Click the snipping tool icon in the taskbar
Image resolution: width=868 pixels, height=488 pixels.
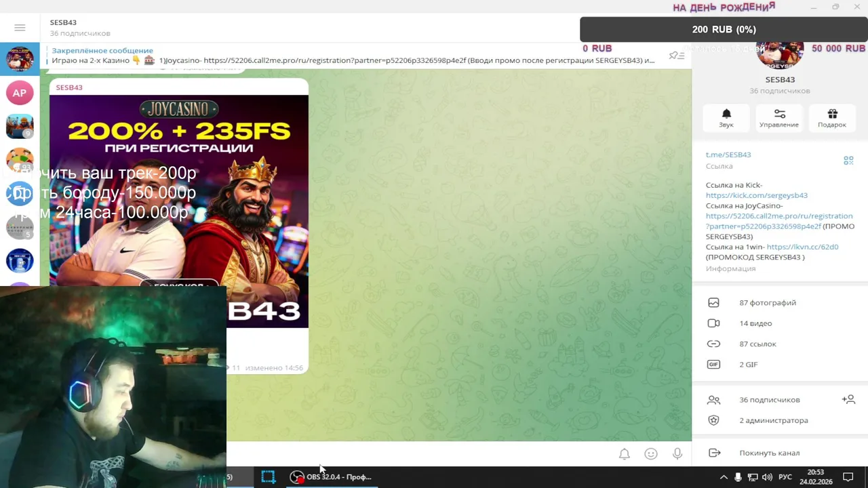[x=269, y=477]
